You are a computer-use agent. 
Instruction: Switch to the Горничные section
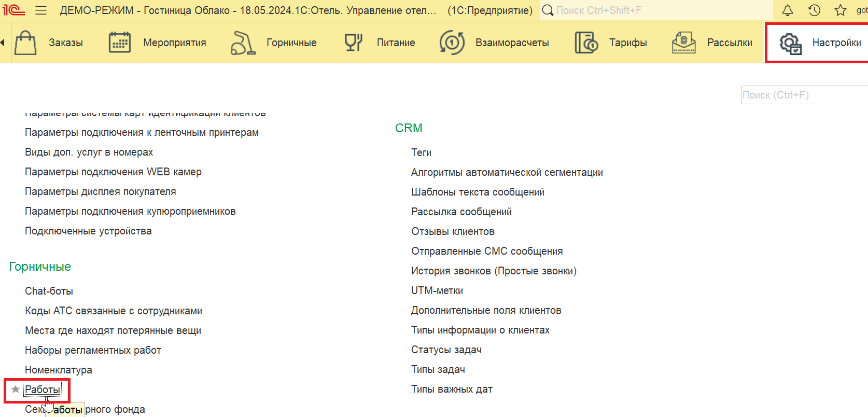pos(291,43)
